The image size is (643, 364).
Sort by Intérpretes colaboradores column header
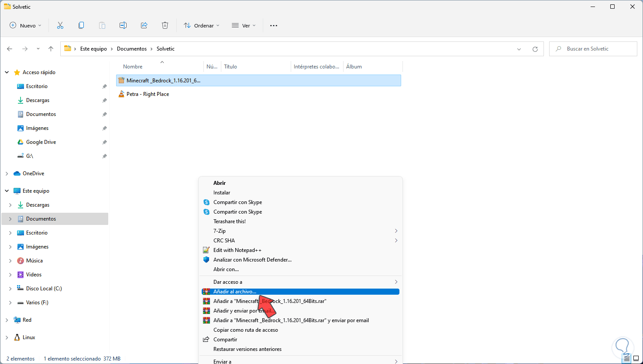[317, 67]
